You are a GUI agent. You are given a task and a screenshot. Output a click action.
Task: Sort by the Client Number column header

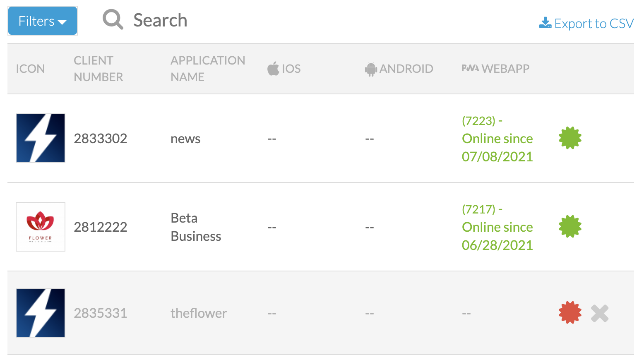pyautogui.click(x=99, y=69)
